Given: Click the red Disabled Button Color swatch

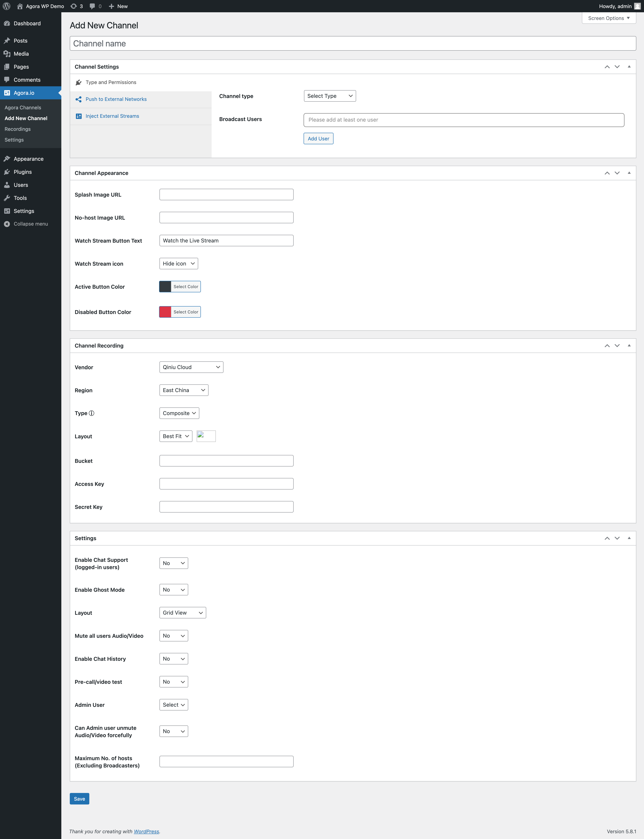Looking at the screenshot, I should tap(165, 312).
